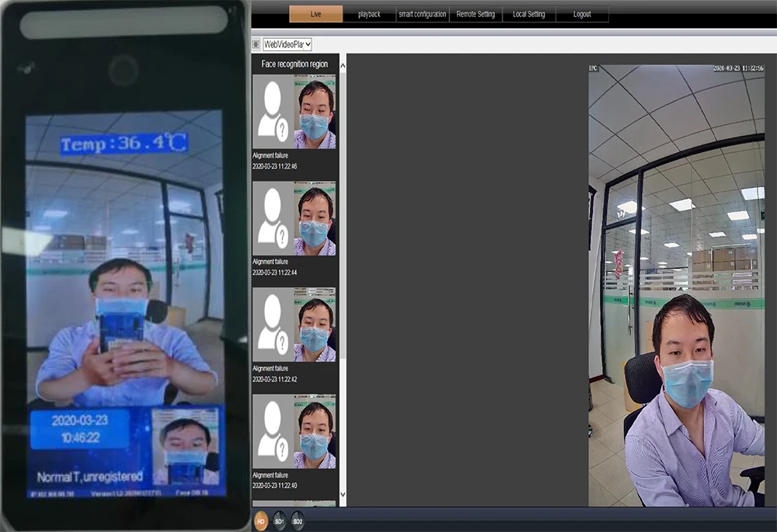This screenshot has height=532, width=777.
Task: Click question-mark avatar in 11:22:46 entry
Action: click(271, 113)
